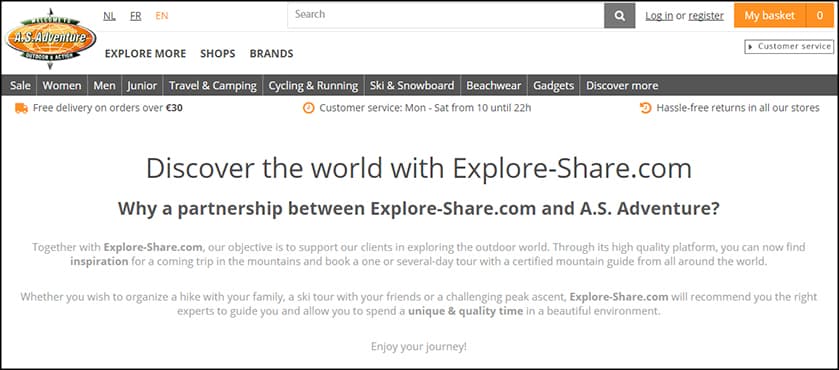
Task: Click the A.S.Adventure logo
Action: pos(51,39)
